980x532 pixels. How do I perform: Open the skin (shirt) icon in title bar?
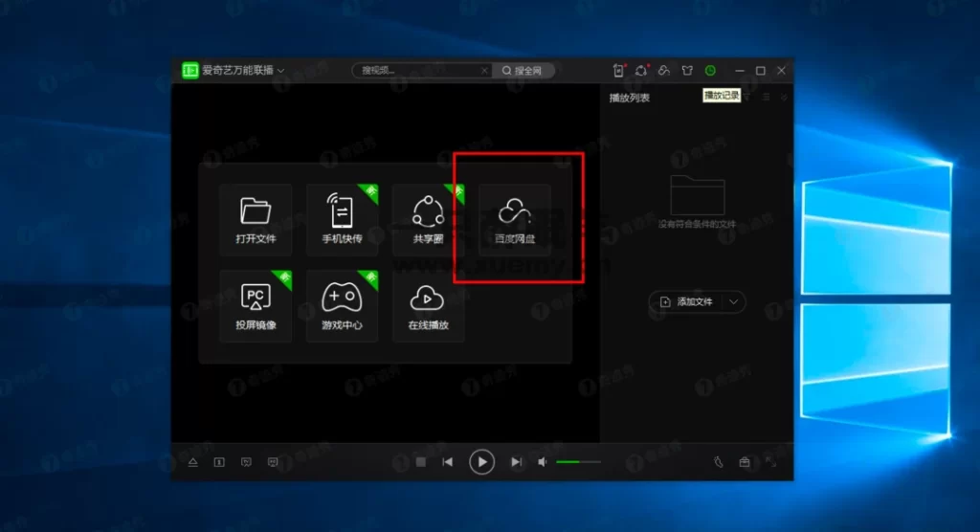click(x=687, y=71)
